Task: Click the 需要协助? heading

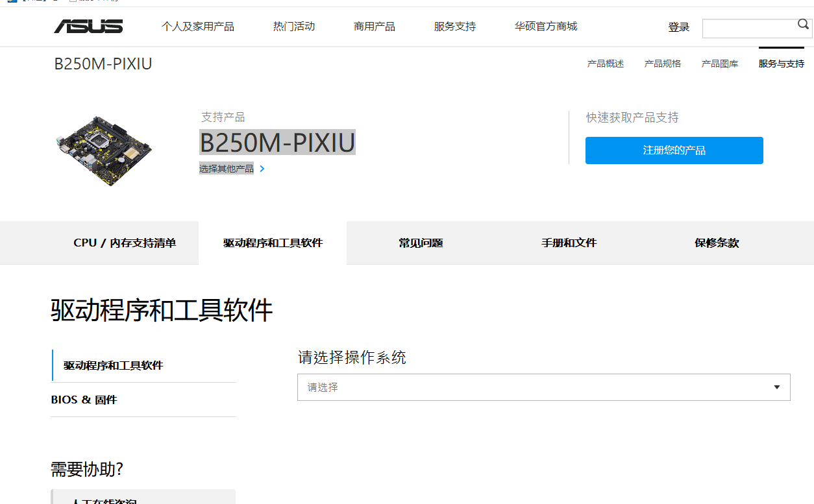Action: coord(87,469)
